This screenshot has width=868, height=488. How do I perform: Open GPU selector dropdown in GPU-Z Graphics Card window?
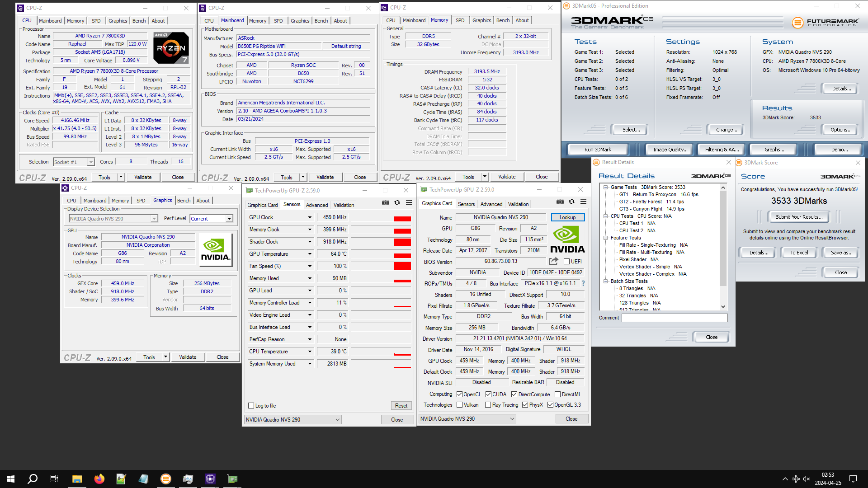[467, 419]
